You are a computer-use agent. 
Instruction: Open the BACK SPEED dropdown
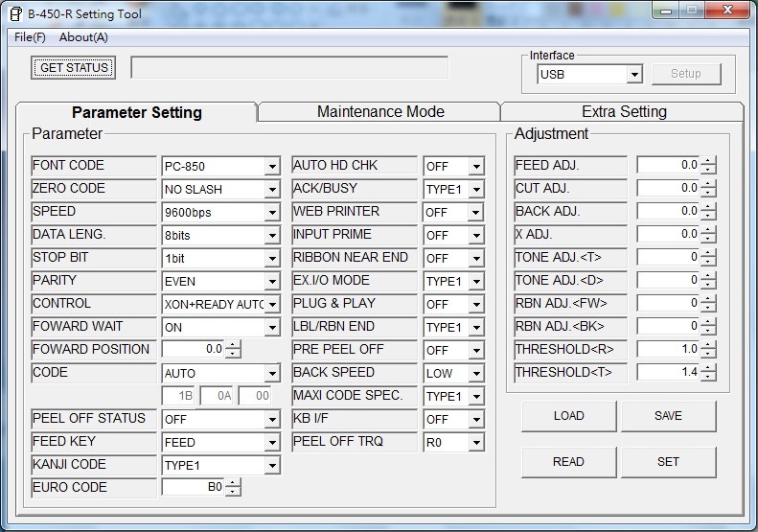coord(476,374)
